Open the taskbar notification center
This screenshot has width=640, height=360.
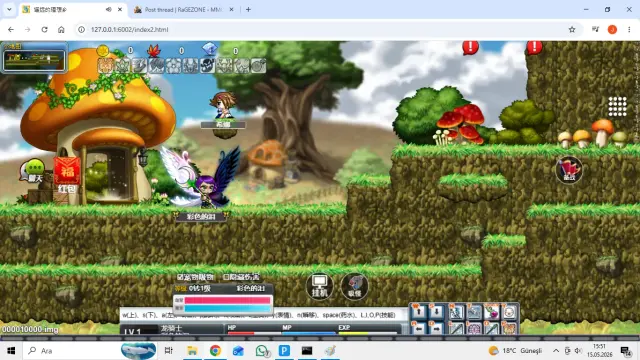(625, 351)
